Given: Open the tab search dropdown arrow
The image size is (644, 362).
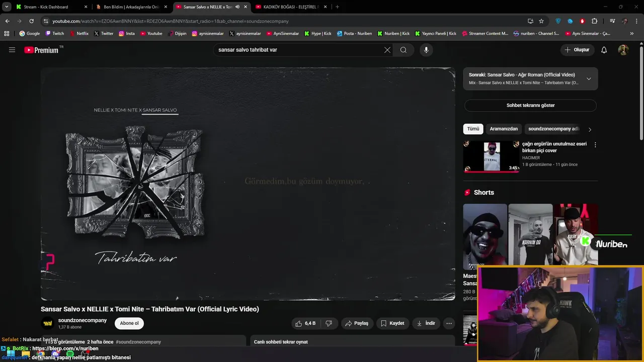Looking at the screenshot, I should (7, 7).
